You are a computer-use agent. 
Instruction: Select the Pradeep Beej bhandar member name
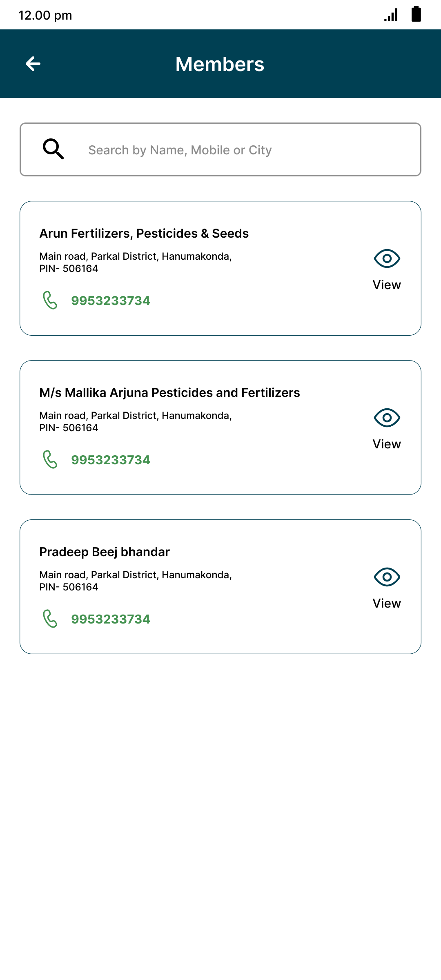(105, 552)
